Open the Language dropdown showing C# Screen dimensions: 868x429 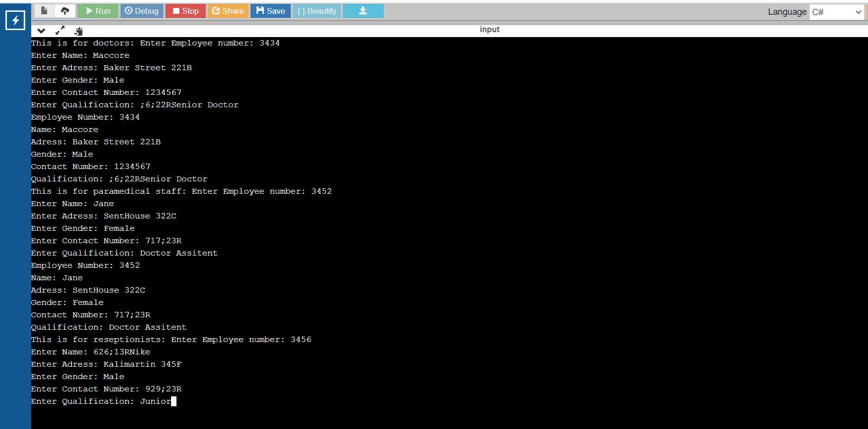click(x=836, y=12)
